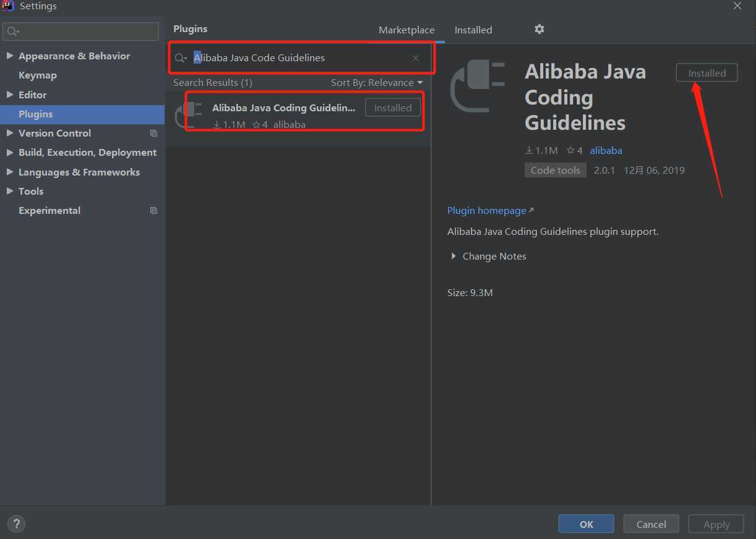Click the Cancel button
756x539 pixels.
pyautogui.click(x=651, y=524)
